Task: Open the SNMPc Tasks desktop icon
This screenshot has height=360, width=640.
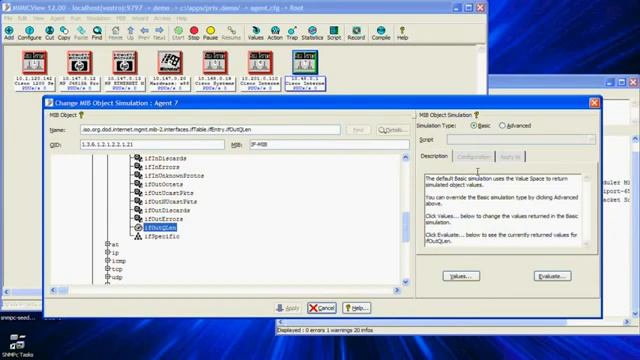Action: point(17,345)
